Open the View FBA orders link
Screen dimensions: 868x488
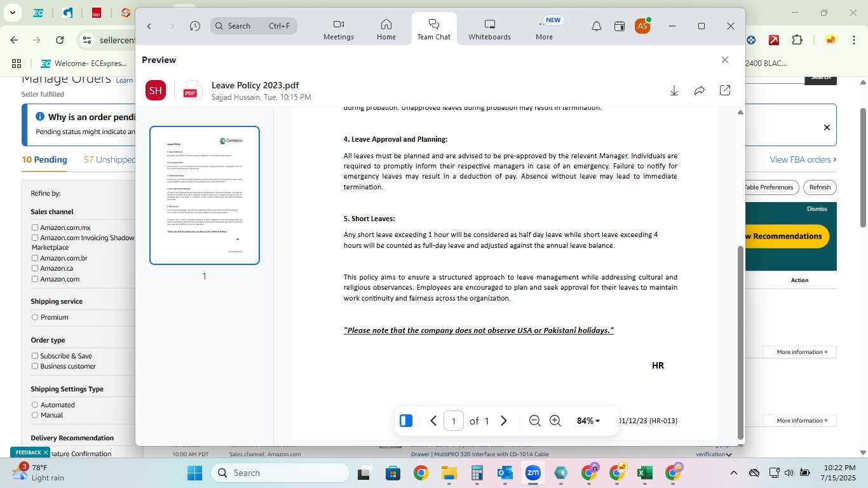coord(803,159)
